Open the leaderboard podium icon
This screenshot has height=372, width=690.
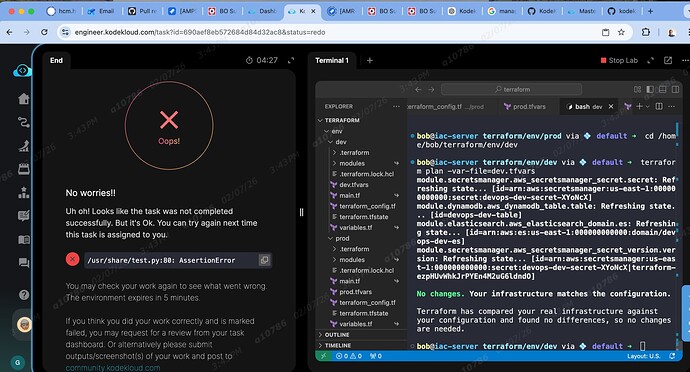click(24, 192)
